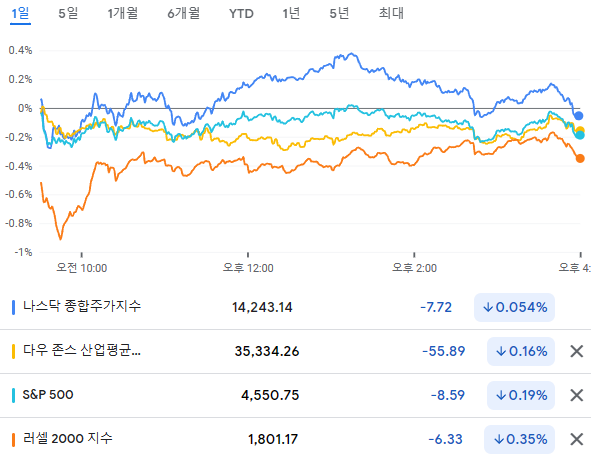Viewport: 591px width, 456px height.
Task: Click the Russell ↓0.35% change badge
Action: point(519,439)
